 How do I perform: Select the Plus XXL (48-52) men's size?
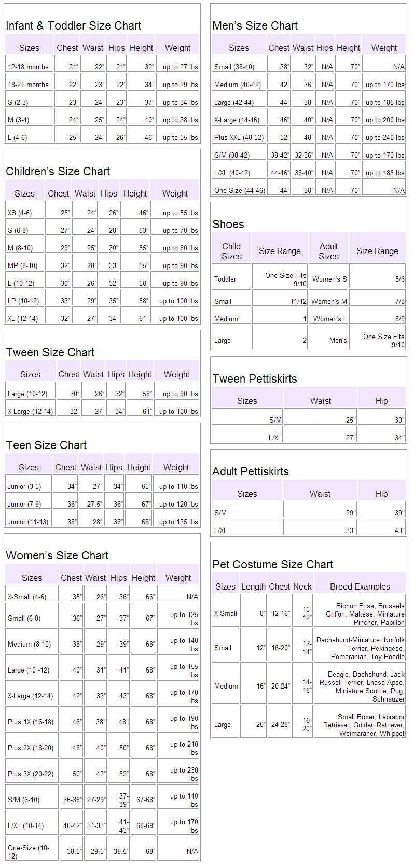pyautogui.click(x=239, y=137)
